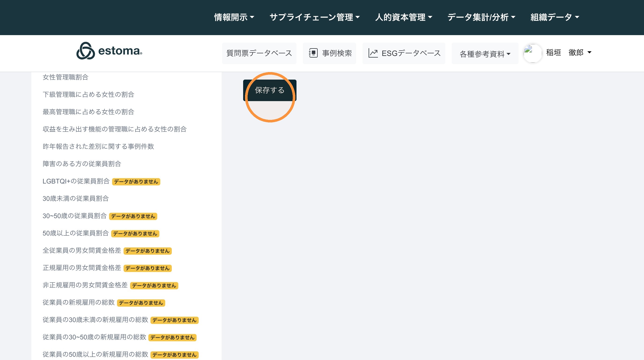The width and height of the screenshot is (644, 360).
Task: Open the 稲垣 徹郎 user menu
Action: pos(569,52)
